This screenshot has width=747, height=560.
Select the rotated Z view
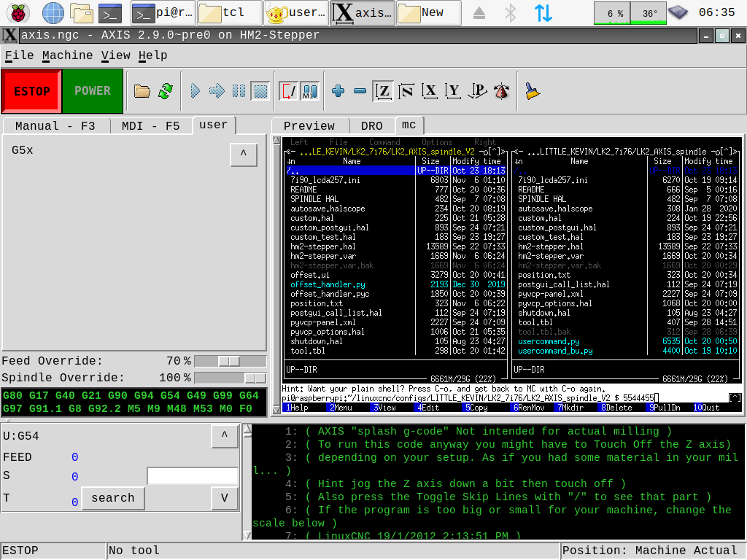coord(406,91)
